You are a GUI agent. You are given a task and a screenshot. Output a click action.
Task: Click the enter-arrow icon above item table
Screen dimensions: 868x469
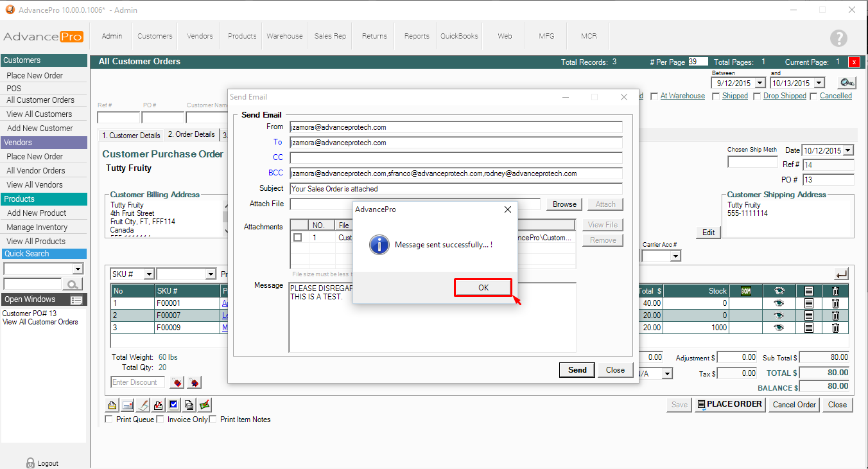tap(841, 274)
